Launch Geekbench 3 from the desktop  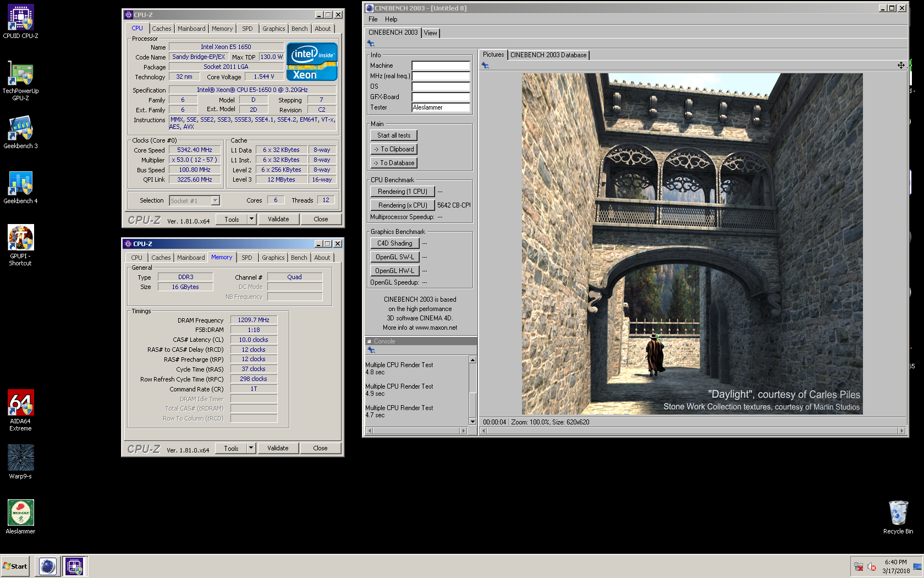coord(20,132)
